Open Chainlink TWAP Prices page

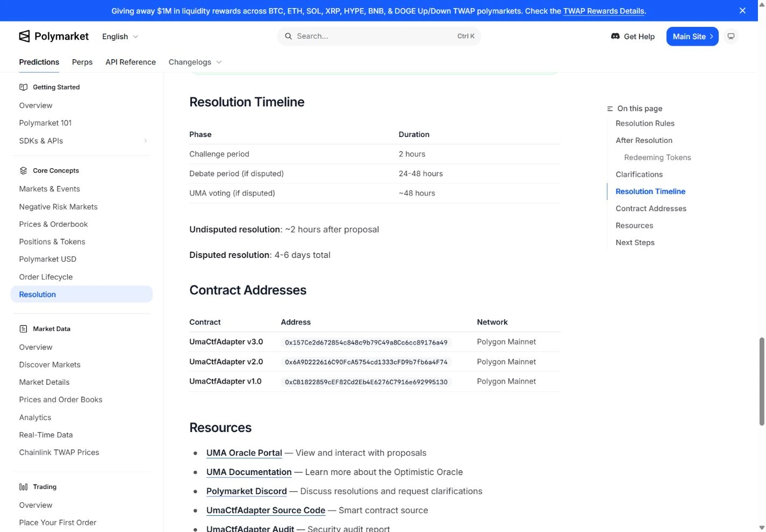pos(59,452)
